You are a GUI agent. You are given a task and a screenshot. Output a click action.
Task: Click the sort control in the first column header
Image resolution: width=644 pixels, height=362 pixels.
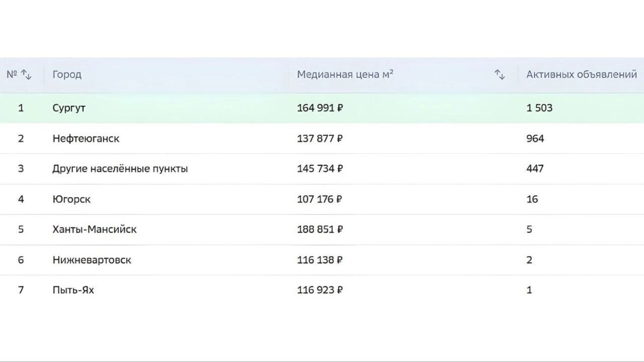tap(27, 75)
